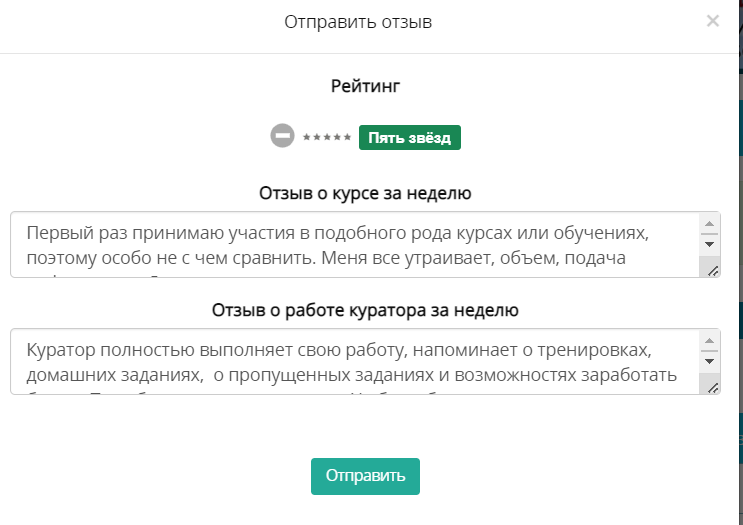The height and width of the screenshot is (525, 743).
Task: Click the up arrow in the curator review scrollbar
Action: tap(709, 341)
